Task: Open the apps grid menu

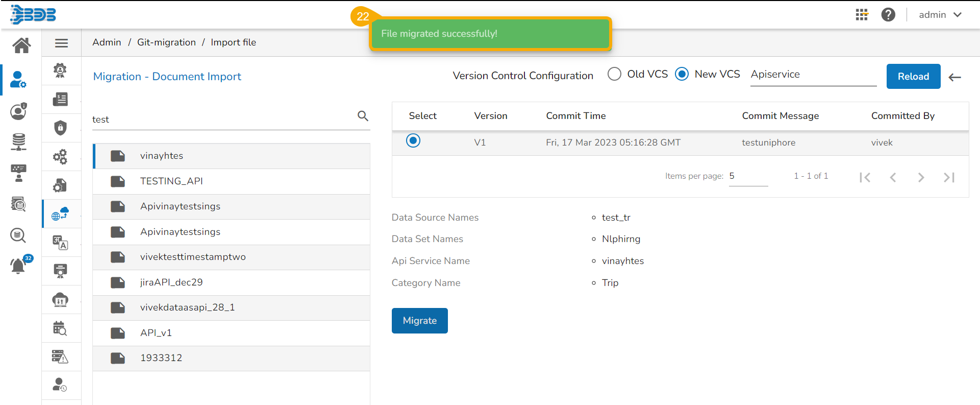Action: tap(862, 15)
